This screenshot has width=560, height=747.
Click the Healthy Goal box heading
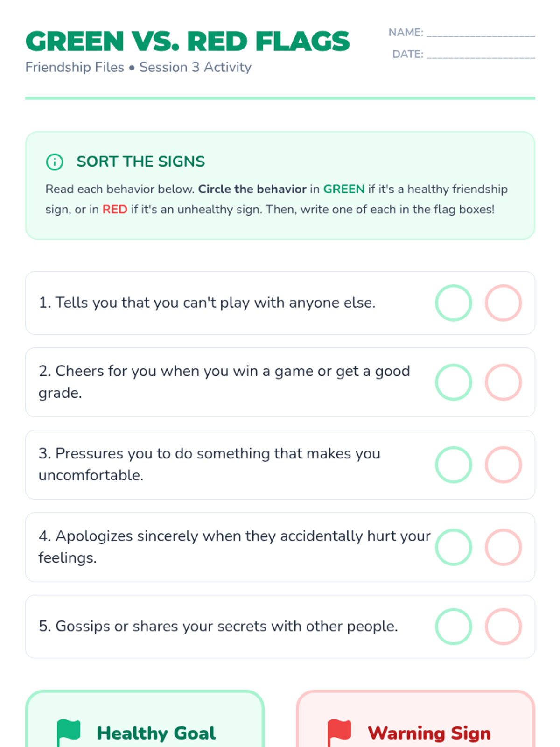pos(156,733)
